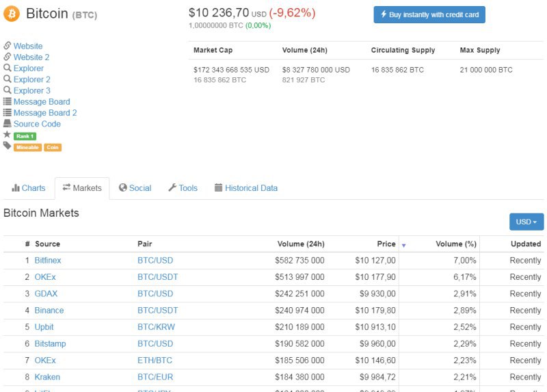Open the Bitfinex exchange link
This screenshot has width=547, height=392.
[x=48, y=261]
